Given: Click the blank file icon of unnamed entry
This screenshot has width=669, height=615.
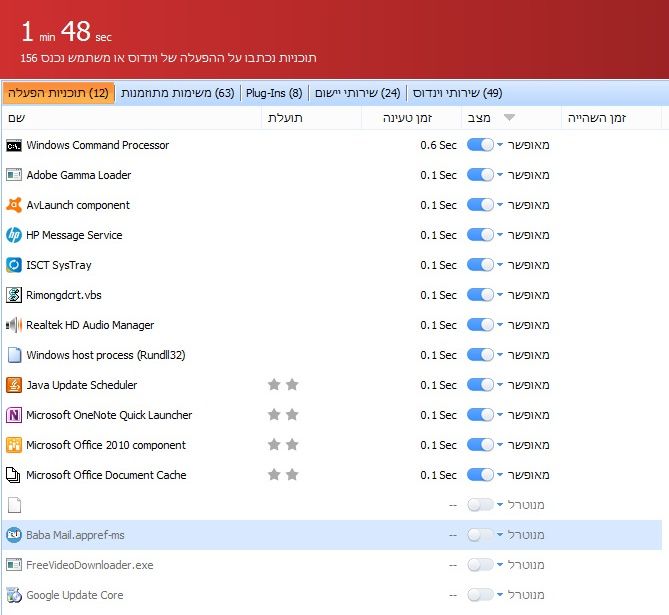Looking at the screenshot, I should (x=14, y=505).
